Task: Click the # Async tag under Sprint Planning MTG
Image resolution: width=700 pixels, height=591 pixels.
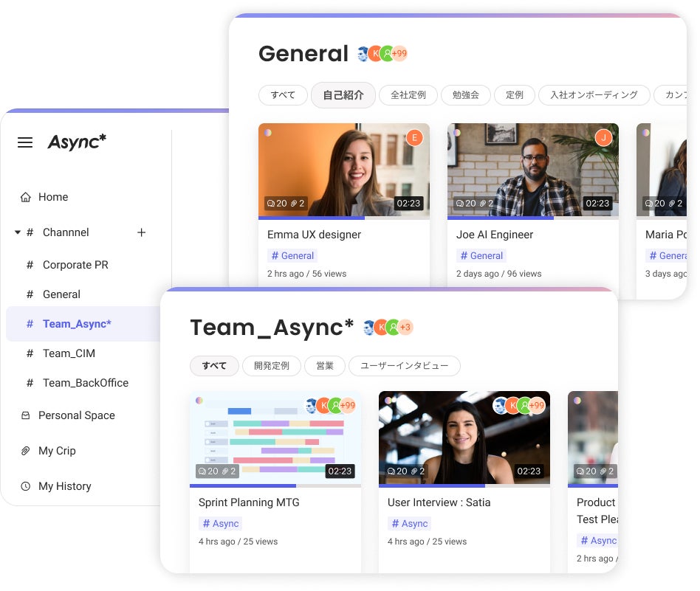Action: (x=221, y=523)
